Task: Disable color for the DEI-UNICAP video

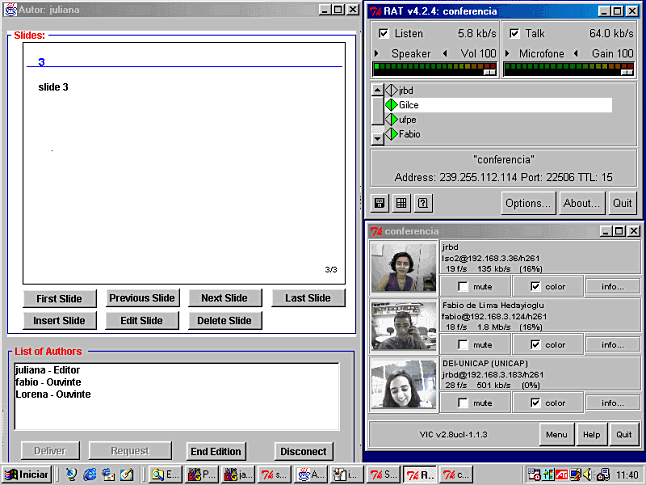Action: pos(535,403)
